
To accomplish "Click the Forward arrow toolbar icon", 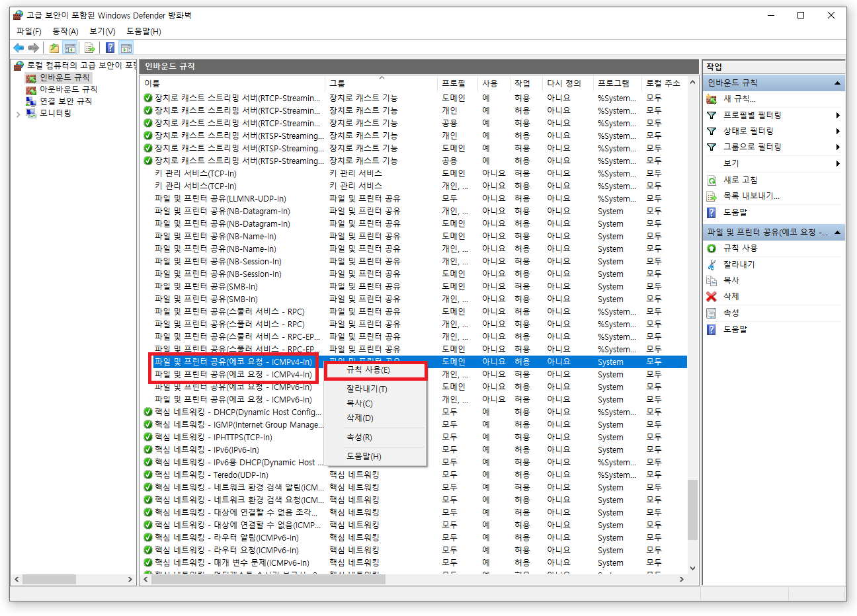I will pos(33,48).
